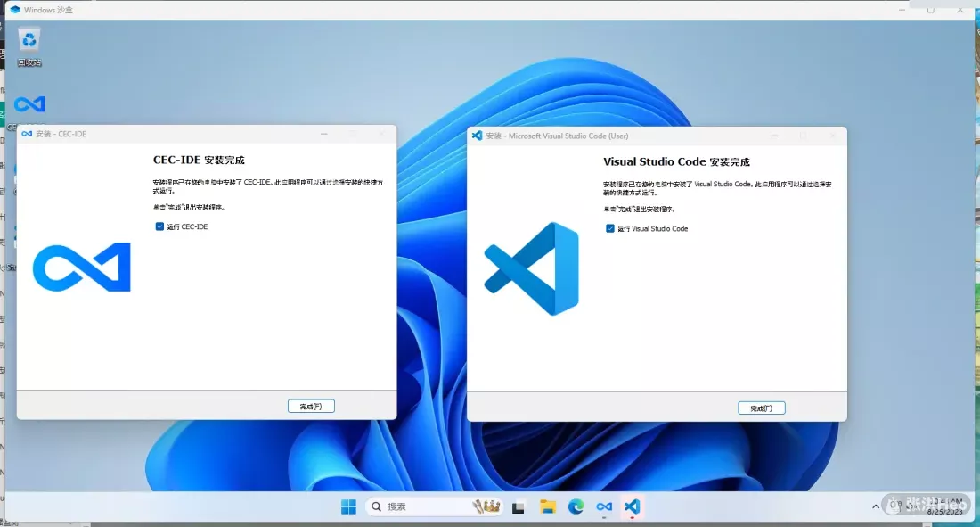This screenshot has width=980, height=527.
Task: Click the Task View taskbar icon
Action: (518, 506)
